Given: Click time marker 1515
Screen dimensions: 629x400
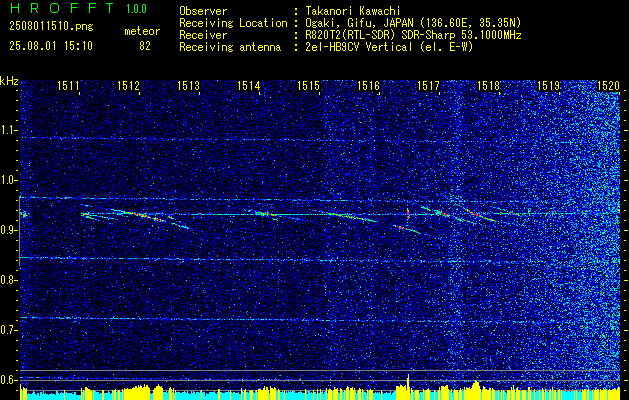Looking at the screenshot, I should tap(308, 85).
